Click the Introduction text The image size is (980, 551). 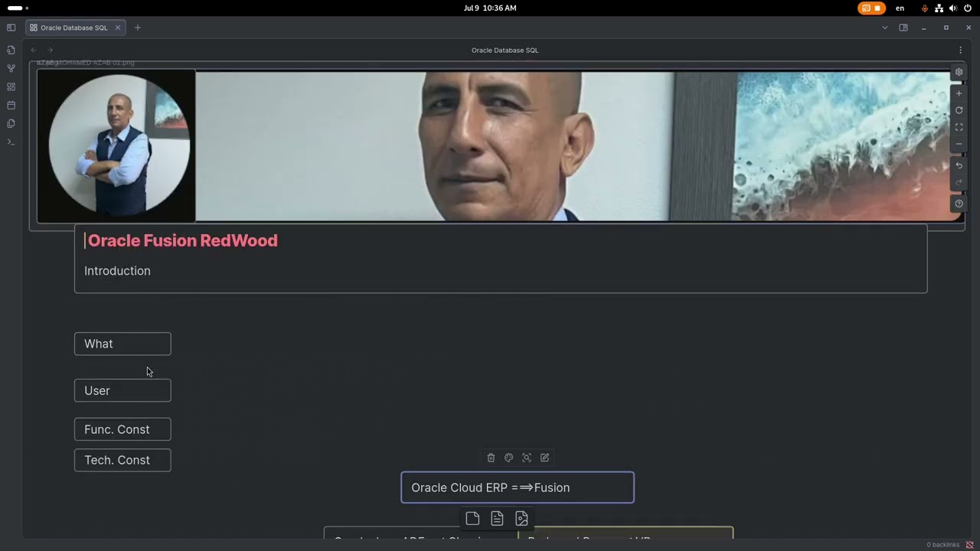coord(117,271)
